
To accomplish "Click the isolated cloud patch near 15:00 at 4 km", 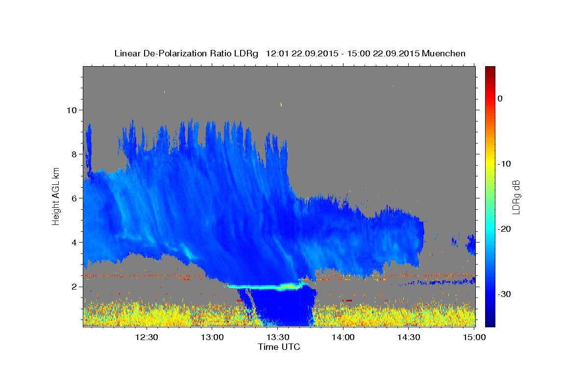I will [471, 245].
